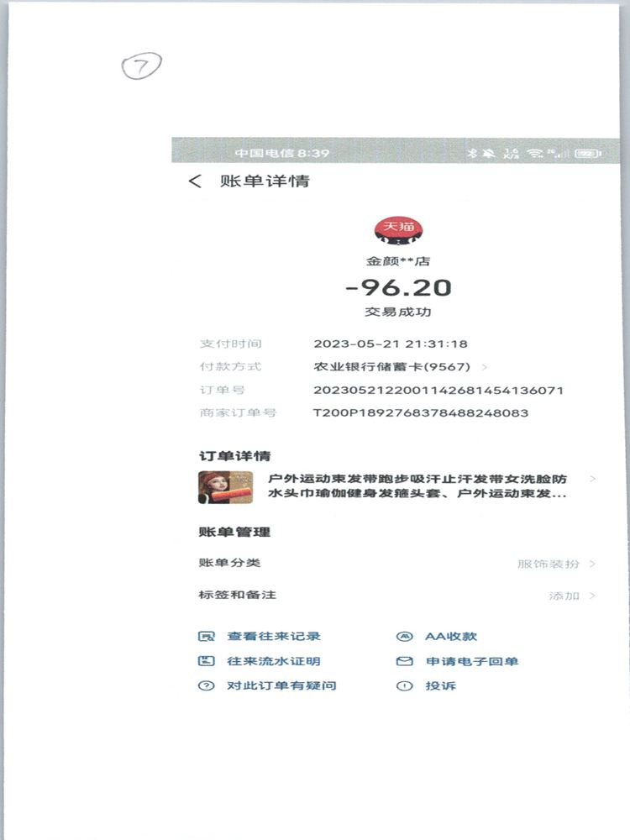The height and width of the screenshot is (840, 630).
Task: Tap 添加 to add tags and notes
Action: click(564, 596)
